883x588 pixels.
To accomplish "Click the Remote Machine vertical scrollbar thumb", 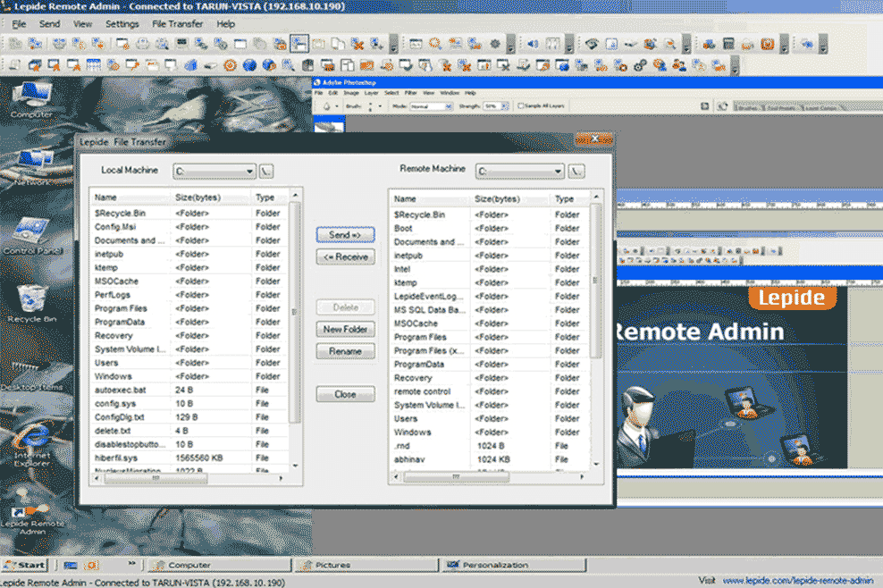I will point(595,281).
